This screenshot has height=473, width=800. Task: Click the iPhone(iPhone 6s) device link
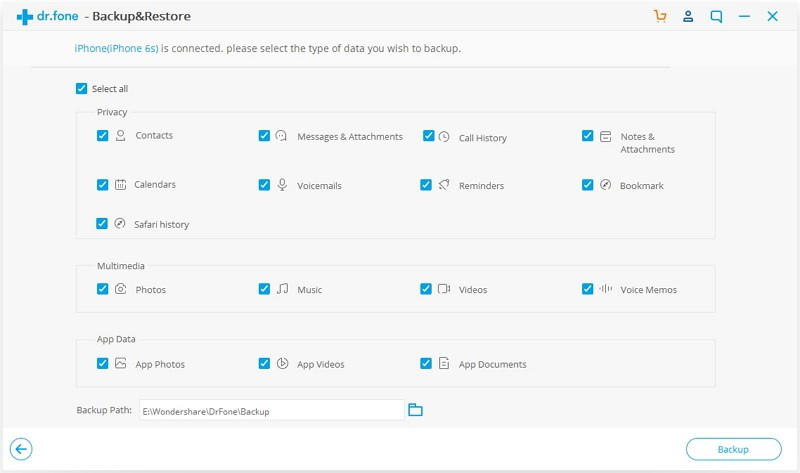tap(116, 48)
